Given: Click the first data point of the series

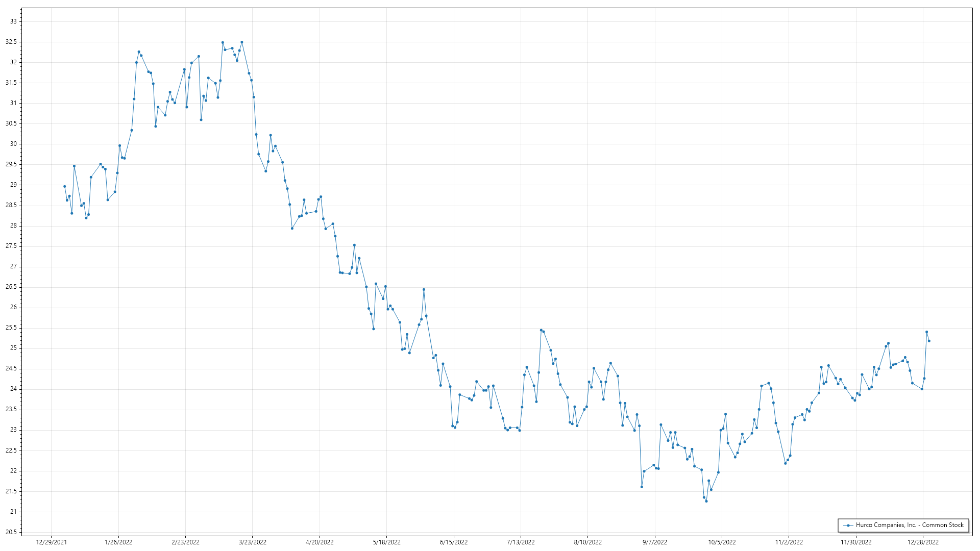Looking at the screenshot, I should [65, 186].
